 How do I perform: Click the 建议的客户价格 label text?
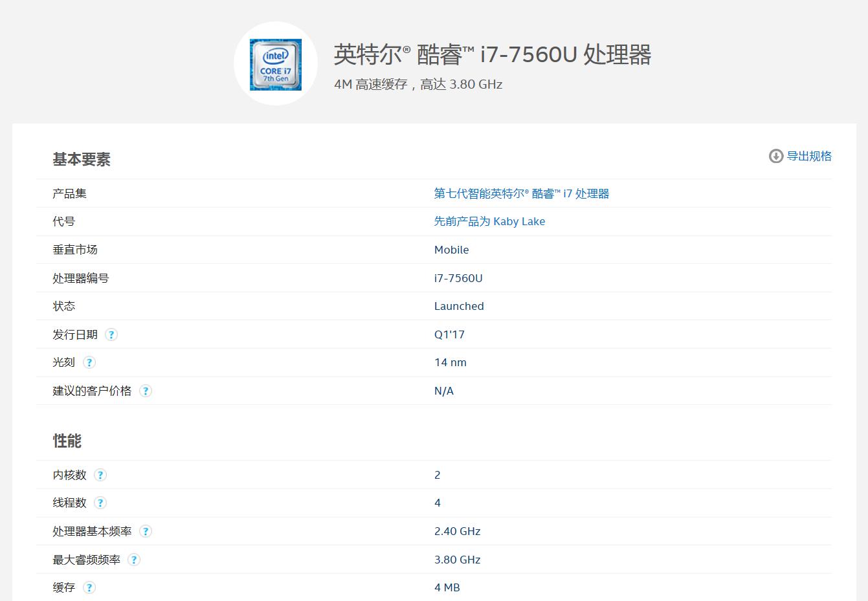[x=92, y=391]
